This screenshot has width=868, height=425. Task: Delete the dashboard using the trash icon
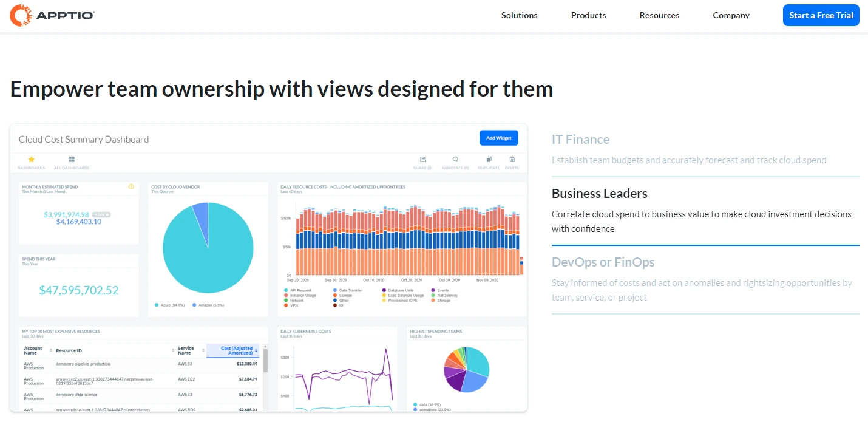coord(512,161)
